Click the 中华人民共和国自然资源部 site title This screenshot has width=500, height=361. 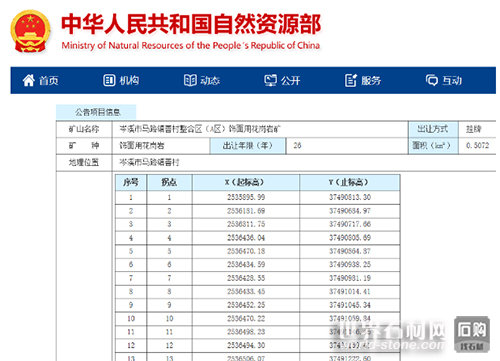pos(191,24)
